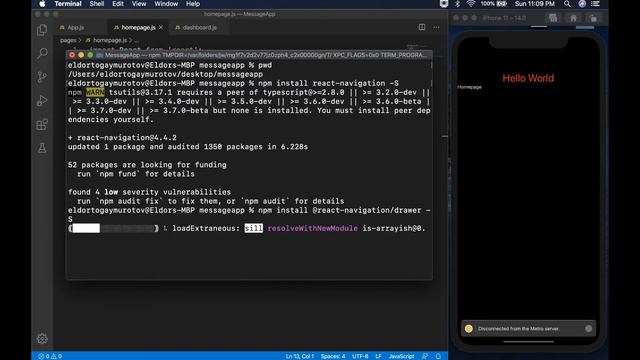Select the JavaScript language mode
Image resolution: width=640 pixels, height=360 pixels.
point(401,356)
